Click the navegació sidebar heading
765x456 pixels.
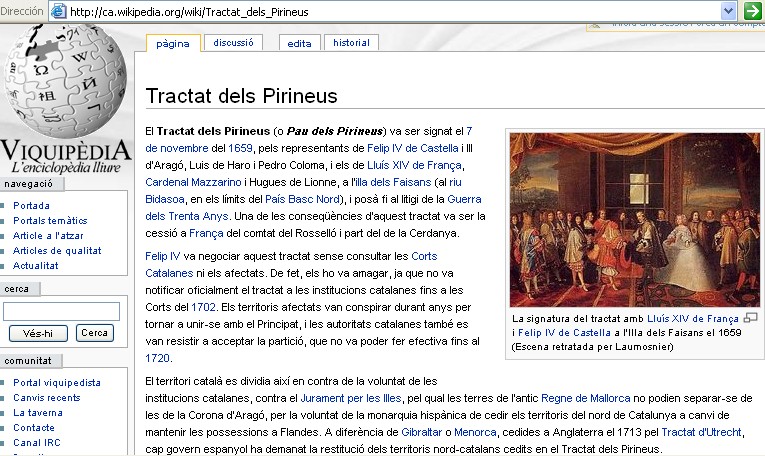pyautogui.click(x=28, y=184)
